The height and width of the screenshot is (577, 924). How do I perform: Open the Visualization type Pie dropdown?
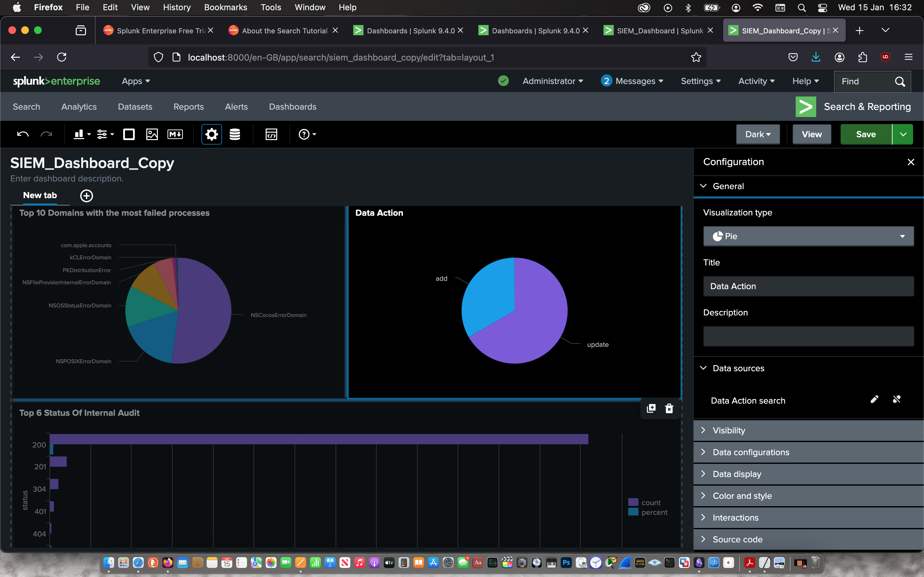[x=808, y=236]
